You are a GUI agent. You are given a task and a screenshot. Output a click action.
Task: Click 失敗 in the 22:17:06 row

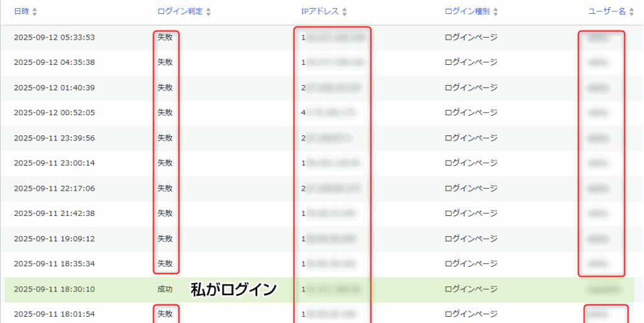click(165, 189)
